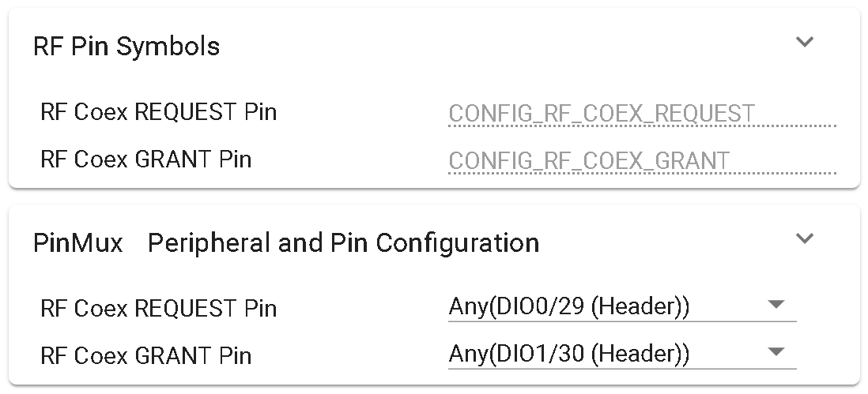The height and width of the screenshot is (394, 868).
Task: Click underline beneath the DIO1/30 pin dropdown
Action: pos(622,368)
